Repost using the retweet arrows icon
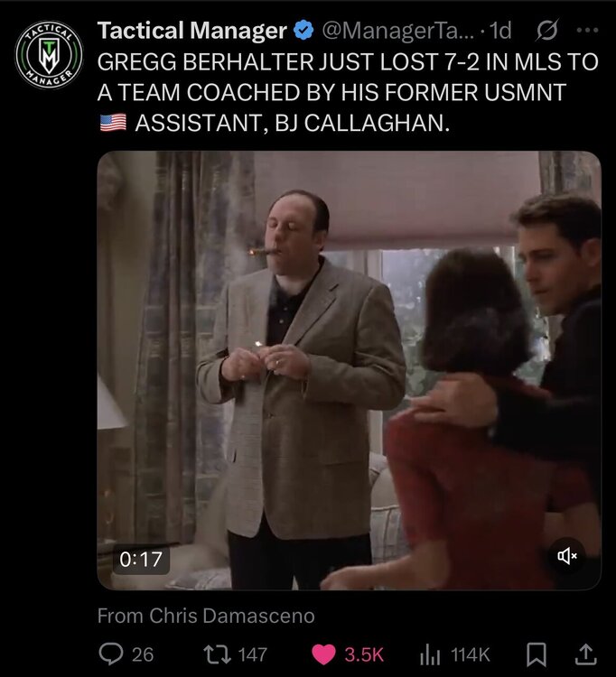 tap(218, 654)
